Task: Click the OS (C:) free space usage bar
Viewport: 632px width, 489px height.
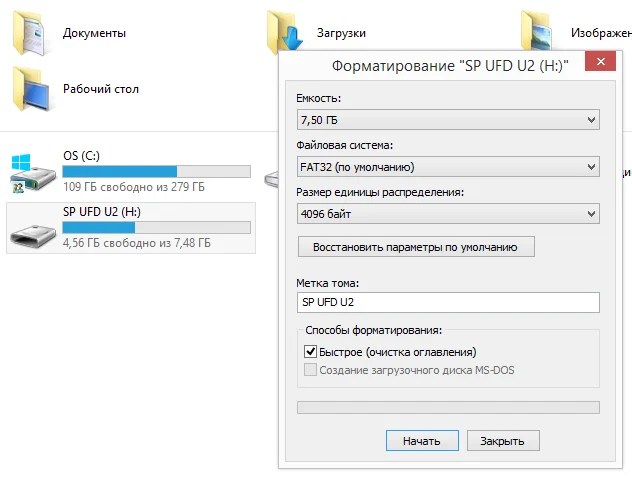Action: 156,171
